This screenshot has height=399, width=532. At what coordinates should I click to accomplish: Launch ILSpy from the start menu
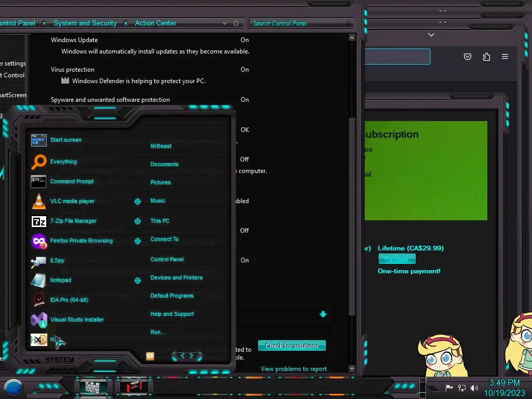[47, 260]
